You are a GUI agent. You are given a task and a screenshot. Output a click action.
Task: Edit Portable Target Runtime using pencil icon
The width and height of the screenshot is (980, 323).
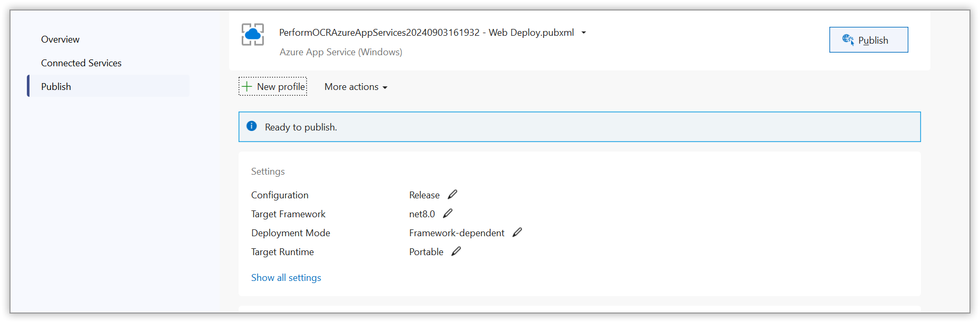pyautogui.click(x=456, y=251)
